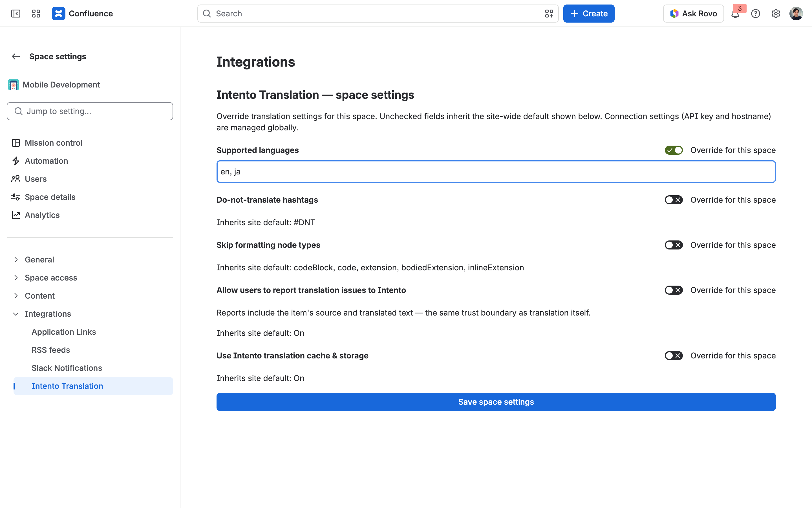Click the Mission control icon
The height and width of the screenshot is (508, 812).
tap(16, 143)
